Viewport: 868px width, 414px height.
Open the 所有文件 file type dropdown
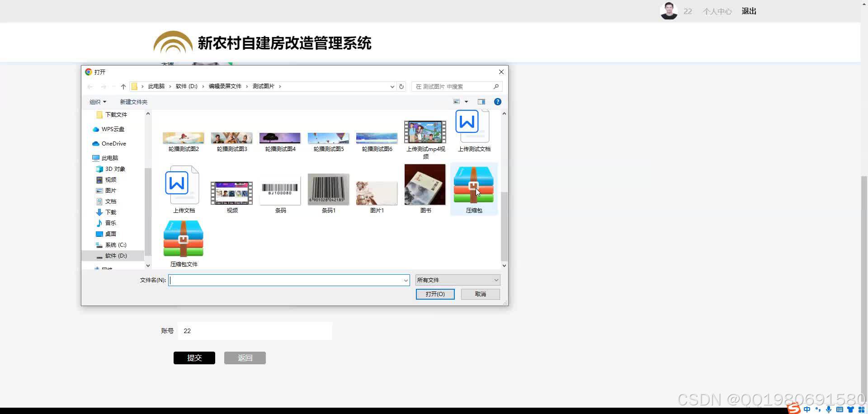(457, 279)
